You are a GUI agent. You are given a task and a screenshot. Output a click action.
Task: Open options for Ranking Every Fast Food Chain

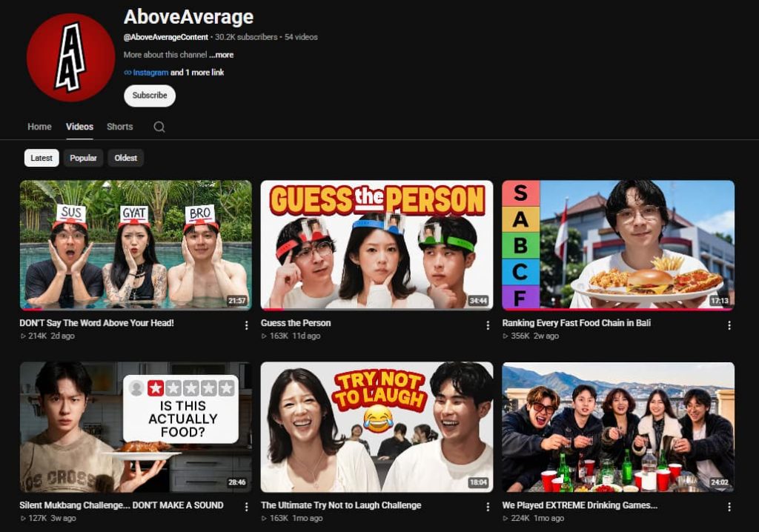(729, 325)
